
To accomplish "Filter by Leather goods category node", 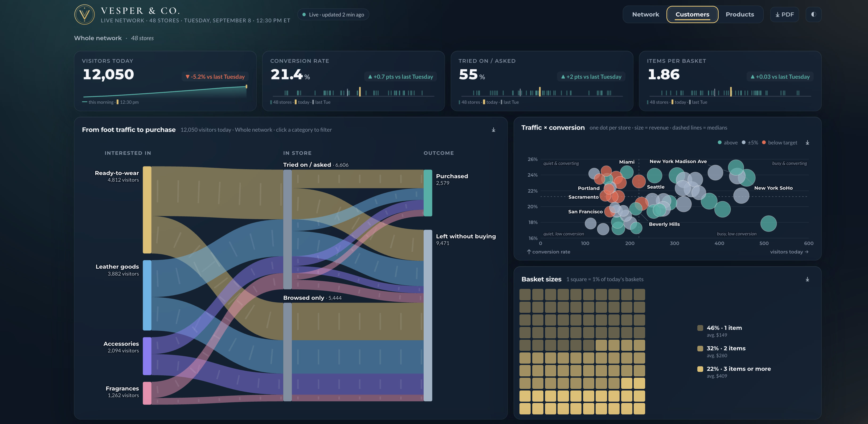I will point(147,295).
